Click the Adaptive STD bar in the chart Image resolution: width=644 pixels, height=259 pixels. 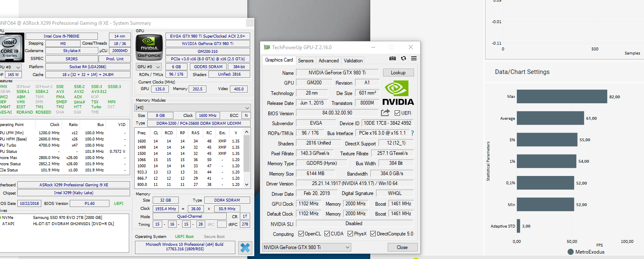[x=519, y=226]
